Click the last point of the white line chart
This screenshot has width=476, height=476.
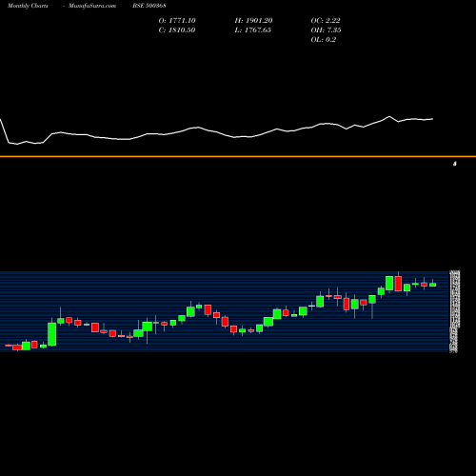click(432, 119)
